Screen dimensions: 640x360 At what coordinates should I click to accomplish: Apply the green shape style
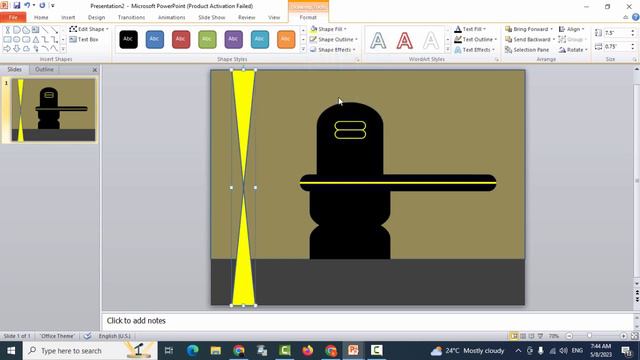pos(207,39)
